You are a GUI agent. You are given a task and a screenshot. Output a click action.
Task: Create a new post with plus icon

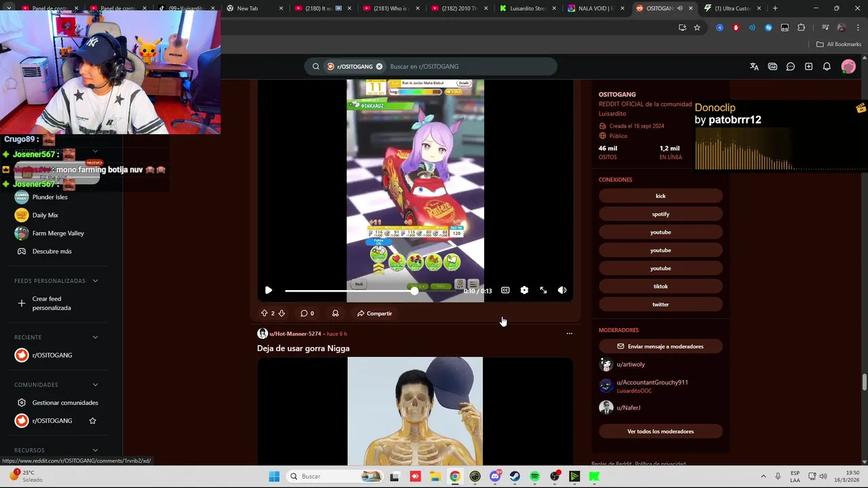coord(808,66)
